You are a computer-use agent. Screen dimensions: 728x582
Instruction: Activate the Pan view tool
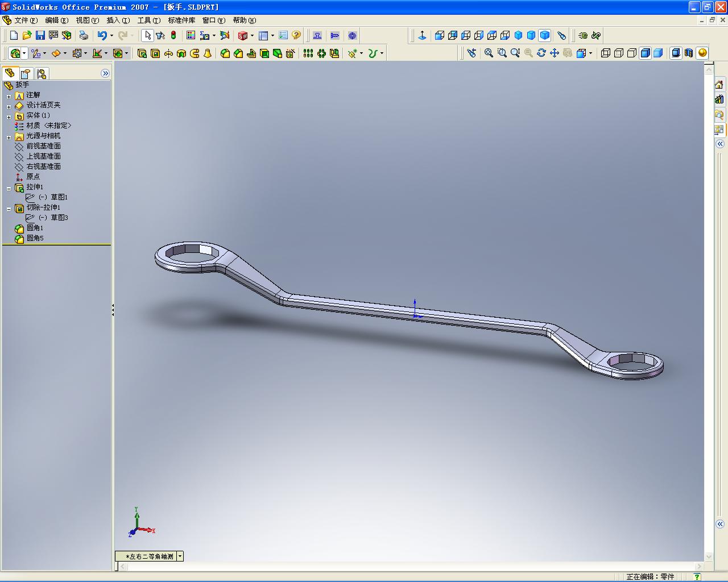[554, 53]
